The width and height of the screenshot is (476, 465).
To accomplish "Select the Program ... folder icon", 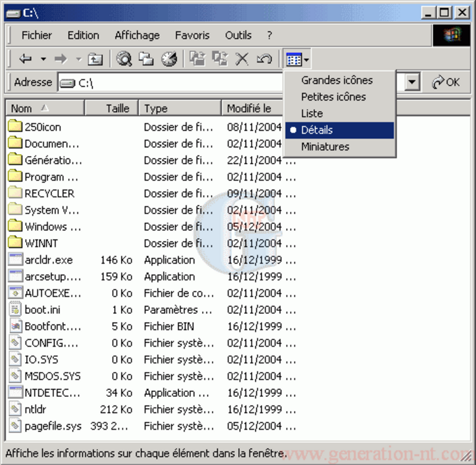I will 15,176.
